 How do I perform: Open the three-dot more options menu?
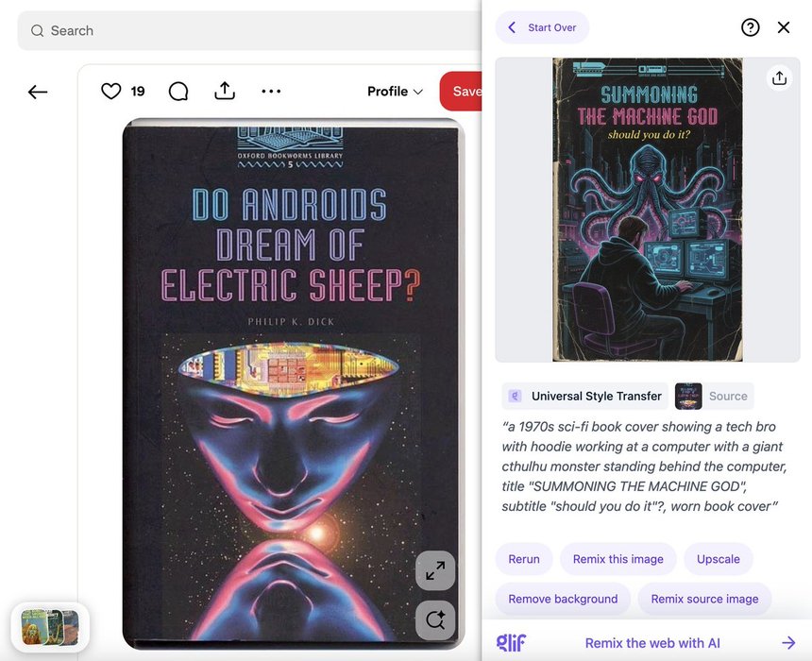coord(271,92)
